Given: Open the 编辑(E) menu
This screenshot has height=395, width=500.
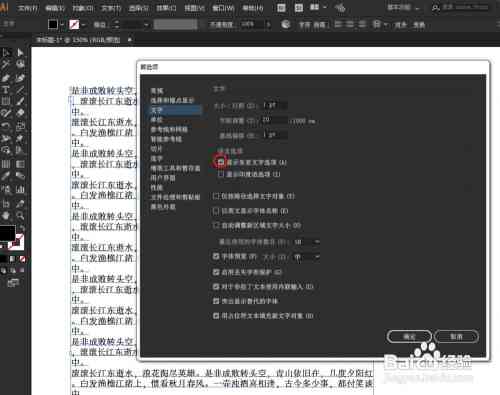Looking at the screenshot, I should pos(55,7).
